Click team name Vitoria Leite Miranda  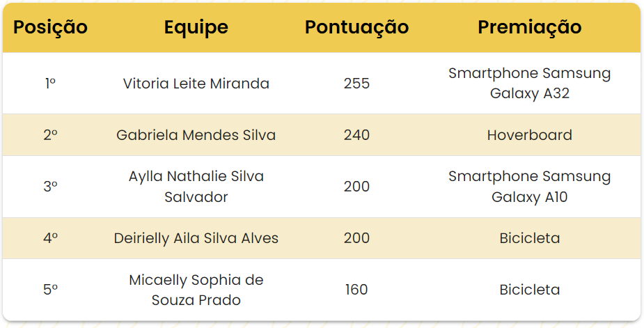(x=196, y=84)
